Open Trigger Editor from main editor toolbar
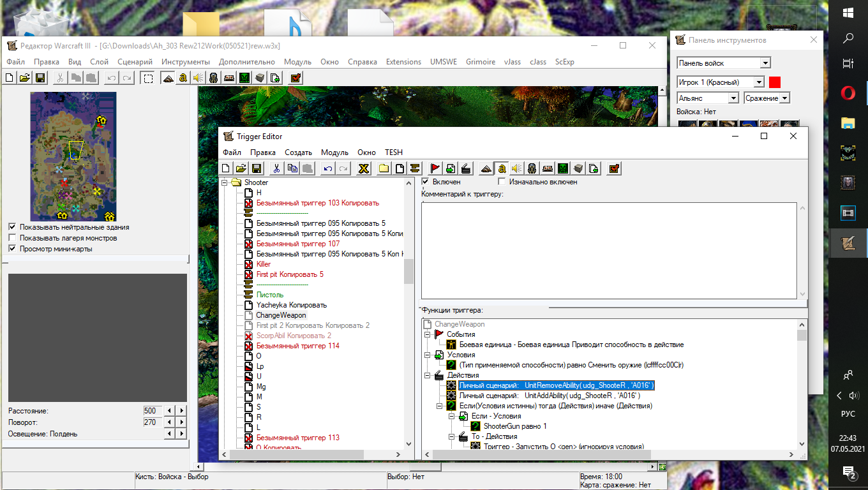Screen dimensions: 868x490 coord(183,78)
